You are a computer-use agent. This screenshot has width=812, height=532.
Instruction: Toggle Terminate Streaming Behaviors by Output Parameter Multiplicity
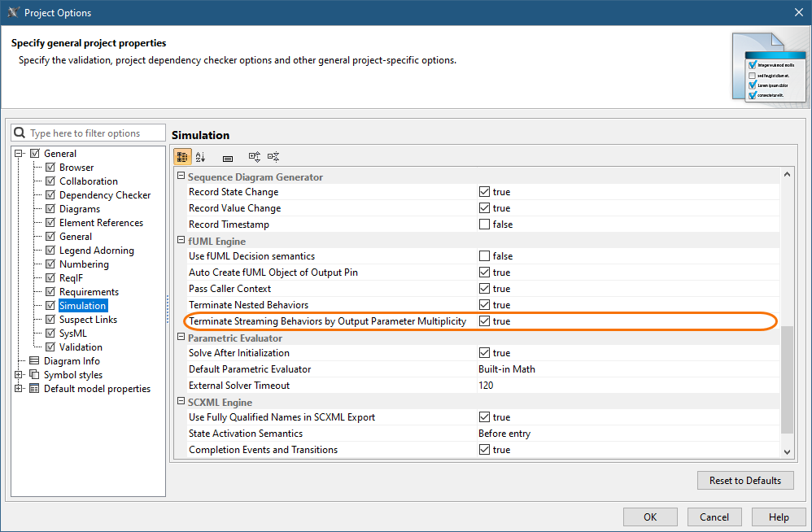[x=484, y=321]
